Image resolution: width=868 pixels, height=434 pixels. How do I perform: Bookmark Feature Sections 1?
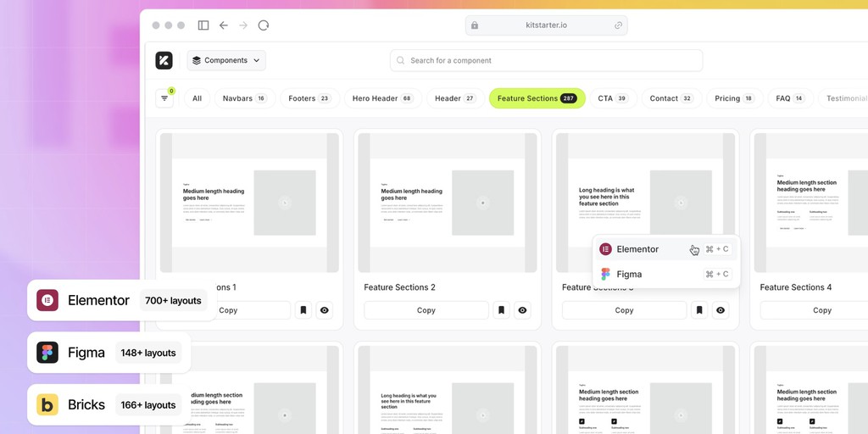click(303, 310)
